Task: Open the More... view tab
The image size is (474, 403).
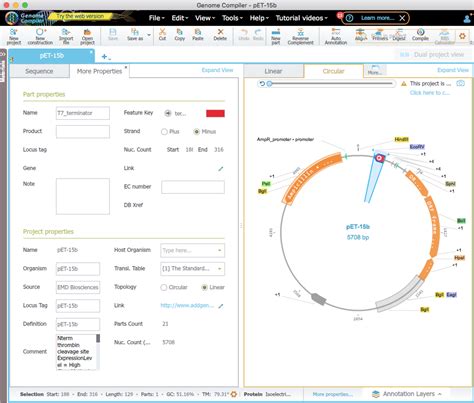Action: coord(375,71)
